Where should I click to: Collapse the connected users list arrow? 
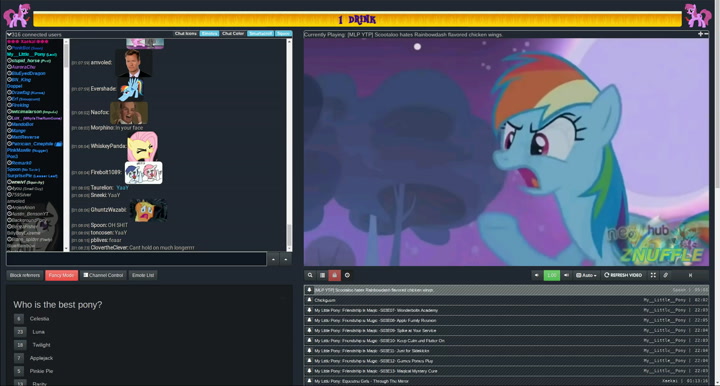click(x=9, y=34)
